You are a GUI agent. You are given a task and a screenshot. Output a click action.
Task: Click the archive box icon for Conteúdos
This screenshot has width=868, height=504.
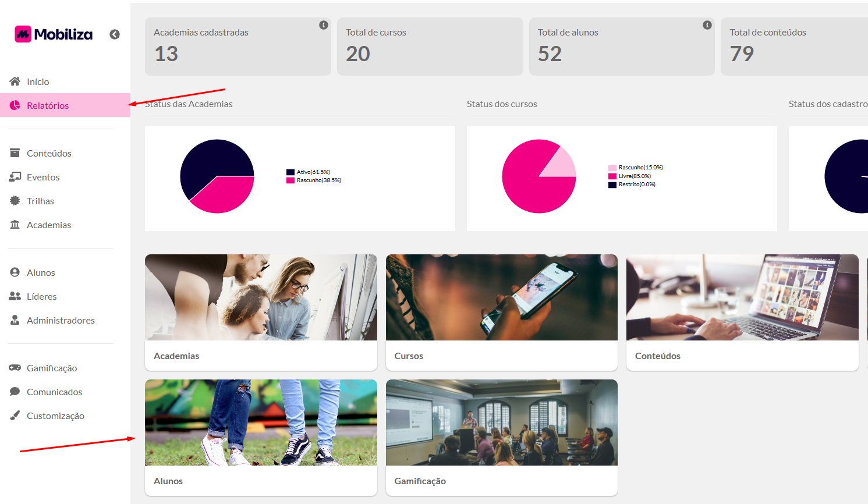[x=15, y=153]
